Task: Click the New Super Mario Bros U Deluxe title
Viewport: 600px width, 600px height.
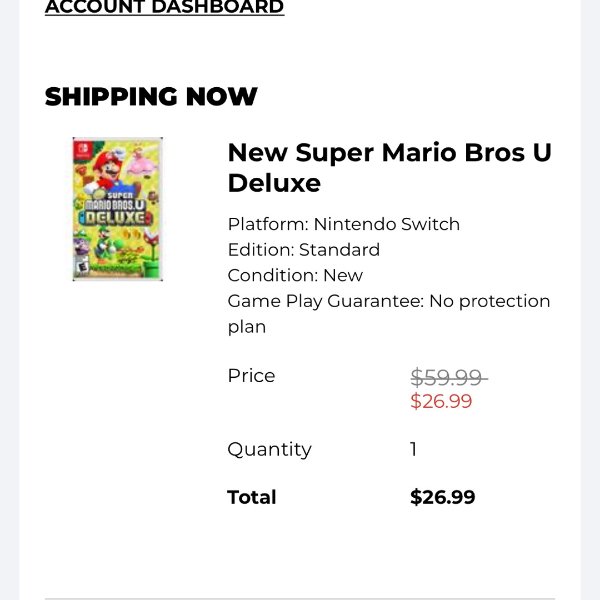Action: pos(390,168)
